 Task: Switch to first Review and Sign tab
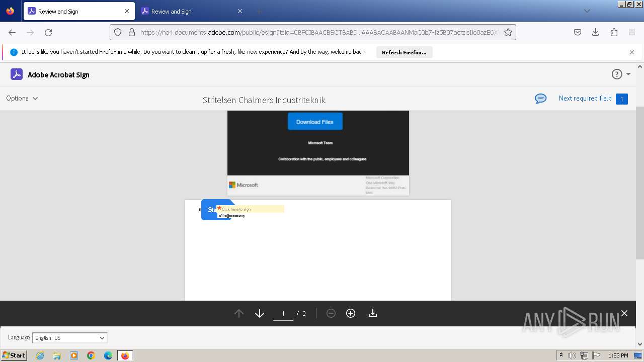[79, 11]
